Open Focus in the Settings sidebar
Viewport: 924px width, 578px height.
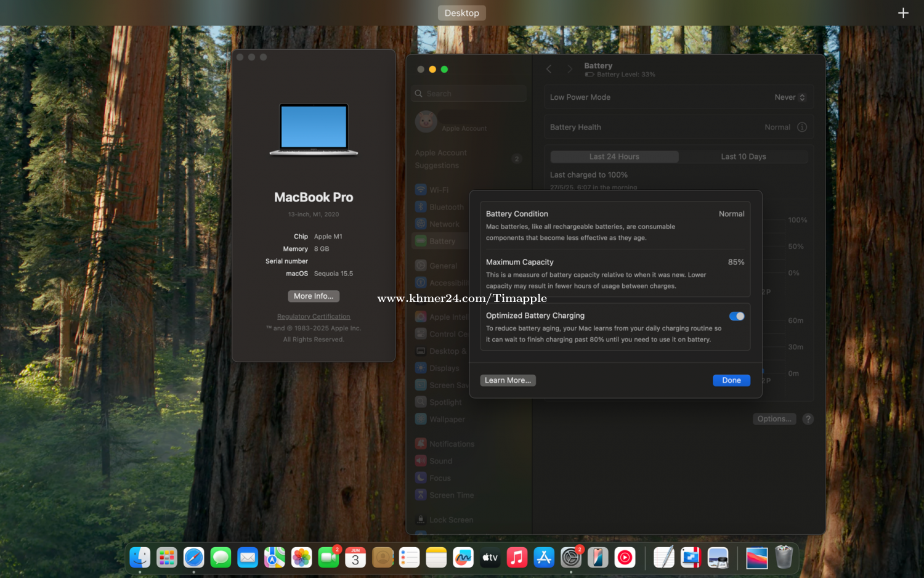433,478
